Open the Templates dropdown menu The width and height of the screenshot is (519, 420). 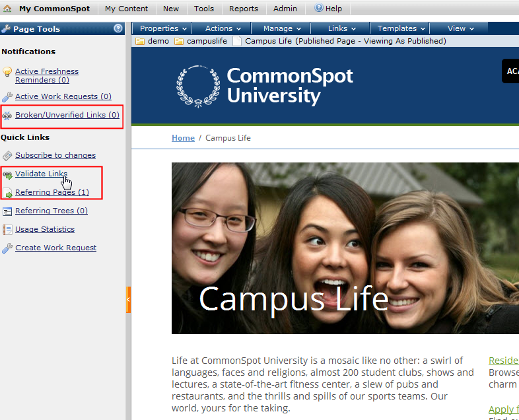pos(399,29)
